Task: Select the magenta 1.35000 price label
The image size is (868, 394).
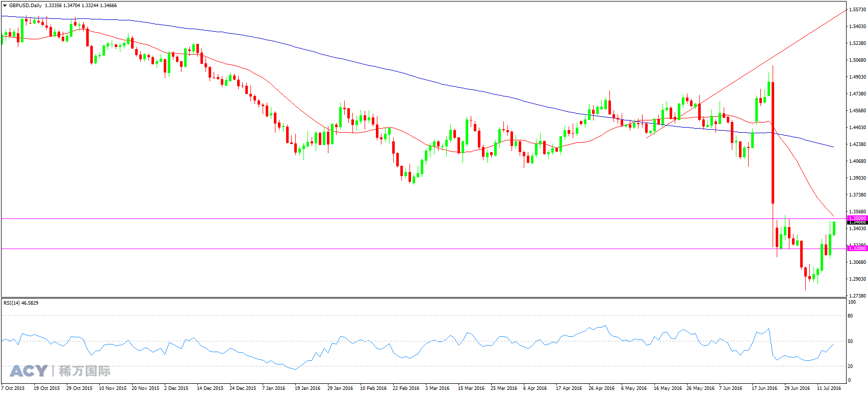Action: [x=857, y=218]
